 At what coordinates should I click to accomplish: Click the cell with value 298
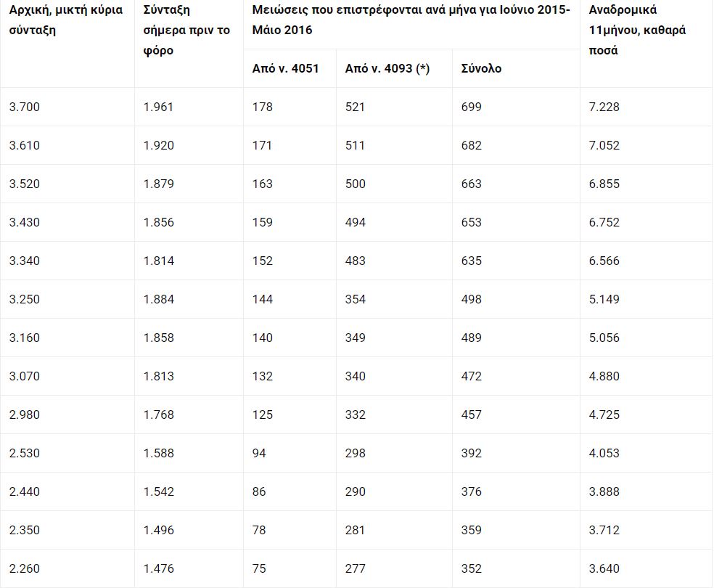tap(394, 453)
